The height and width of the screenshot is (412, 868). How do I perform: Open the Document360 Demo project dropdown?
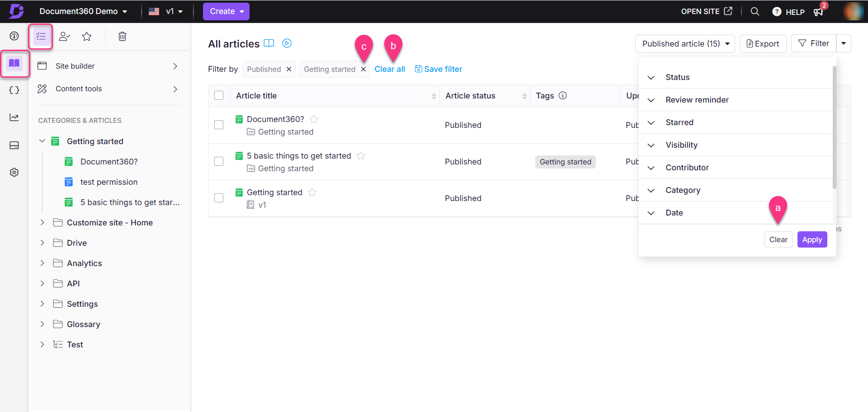[x=83, y=11]
